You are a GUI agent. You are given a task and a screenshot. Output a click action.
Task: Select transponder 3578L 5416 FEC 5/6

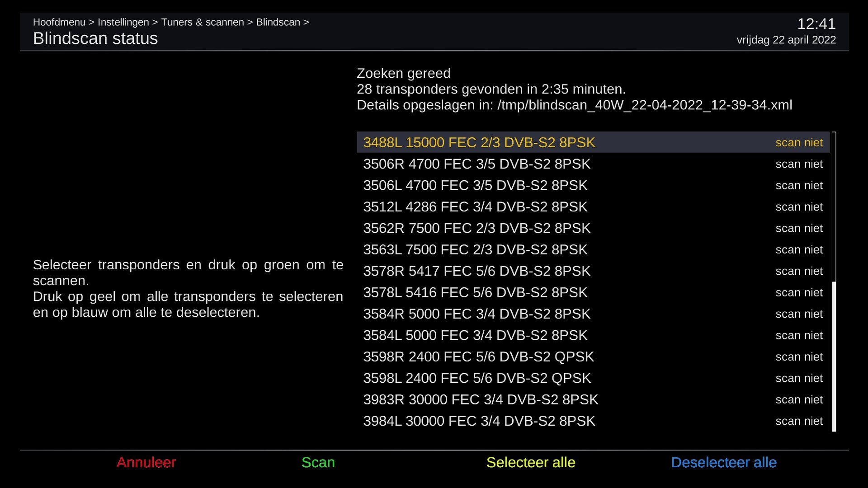[x=475, y=292]
